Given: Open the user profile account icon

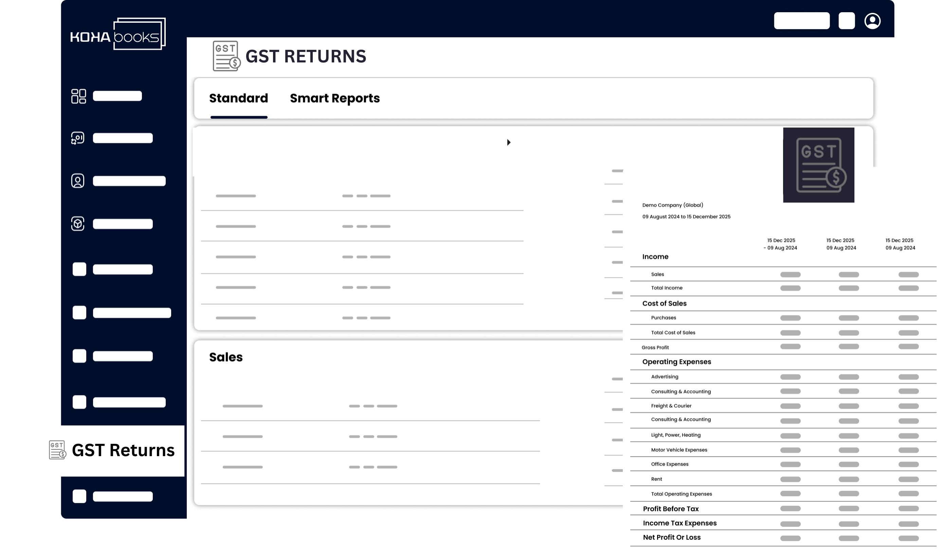Looking at the screenshot, I should [x=872, y=21].
